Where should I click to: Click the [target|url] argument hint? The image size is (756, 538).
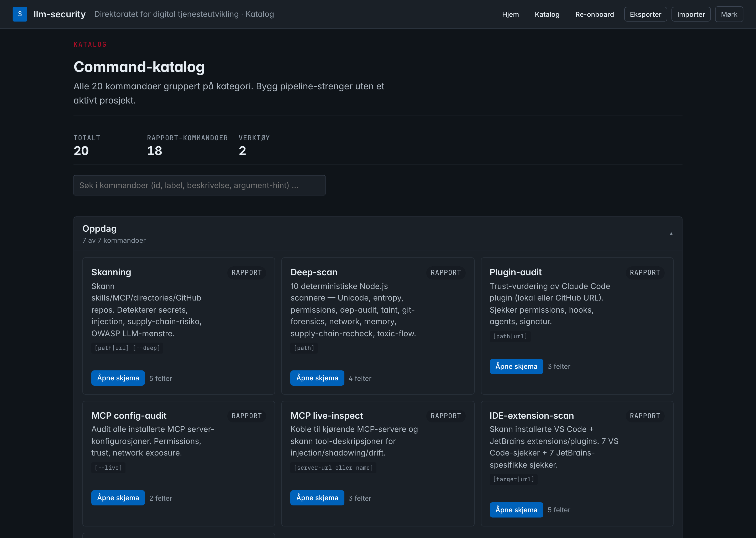(513, 479)
